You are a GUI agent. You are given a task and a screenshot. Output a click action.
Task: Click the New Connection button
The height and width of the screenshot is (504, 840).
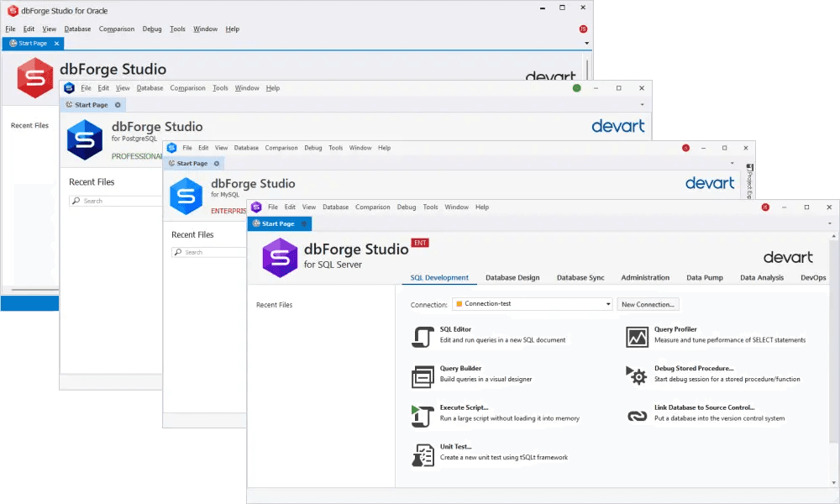pos(648,304)
